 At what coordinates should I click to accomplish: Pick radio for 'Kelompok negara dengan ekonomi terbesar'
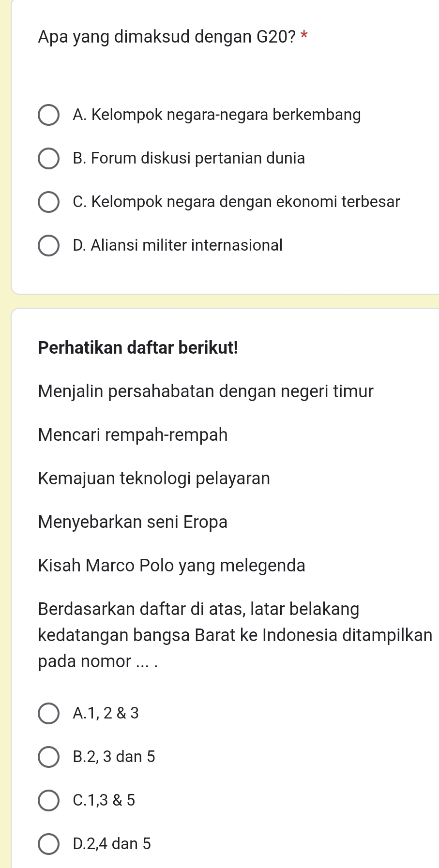pos(49,202)
